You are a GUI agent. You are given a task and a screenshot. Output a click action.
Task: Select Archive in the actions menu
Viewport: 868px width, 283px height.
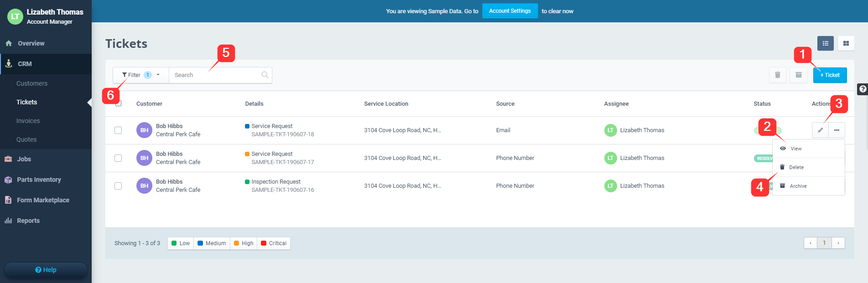pyautogui.click(x=798, y=186)
